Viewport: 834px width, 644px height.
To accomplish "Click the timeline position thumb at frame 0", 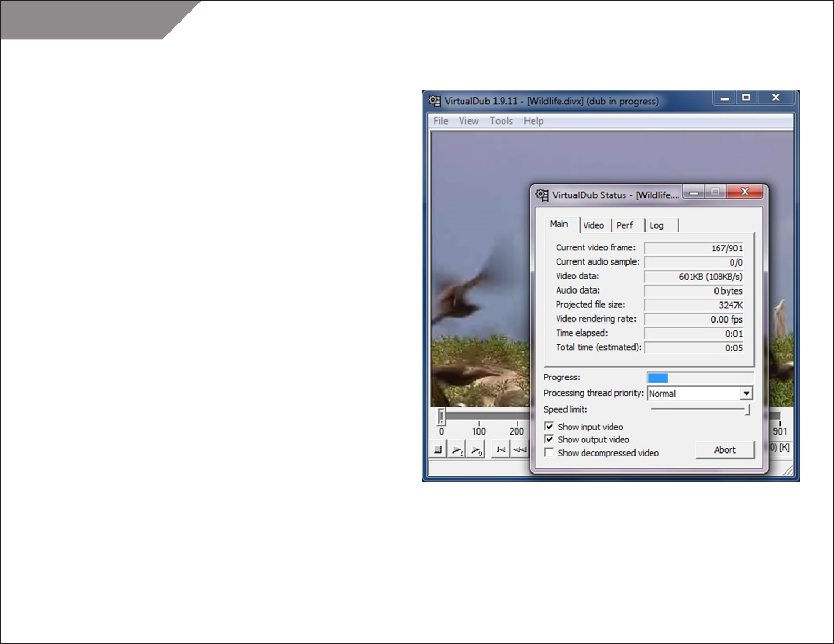I will click(441, 417).
